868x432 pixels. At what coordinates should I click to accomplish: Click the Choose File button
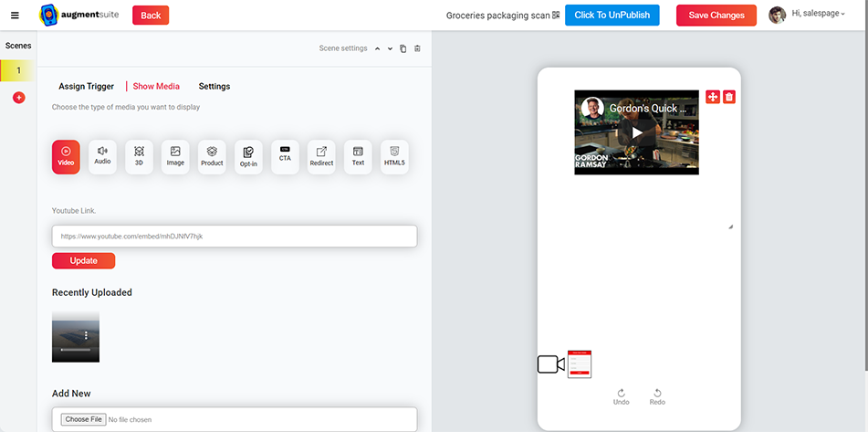[x=84, y=419]
